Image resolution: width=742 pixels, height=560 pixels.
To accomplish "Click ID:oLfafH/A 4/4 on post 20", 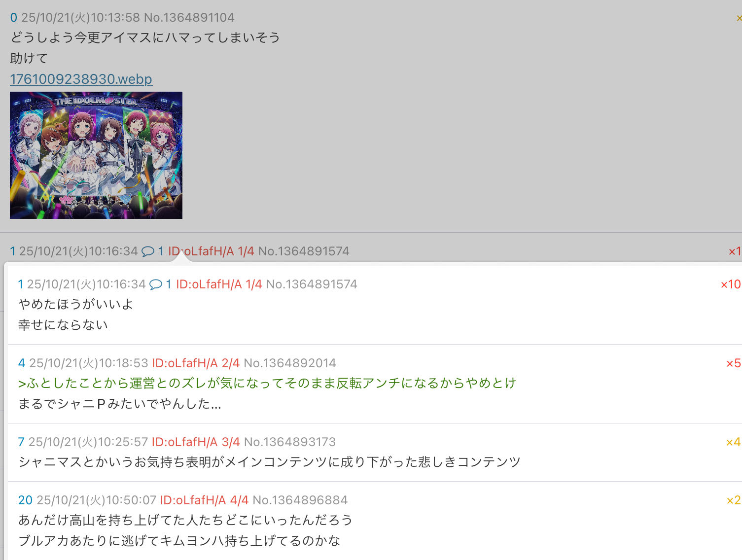I will click(204, 500).
